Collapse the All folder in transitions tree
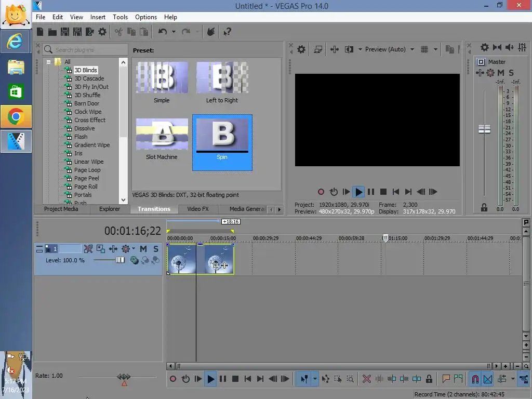532x399 pixels. pyautogui.click(x=48, y=62)
